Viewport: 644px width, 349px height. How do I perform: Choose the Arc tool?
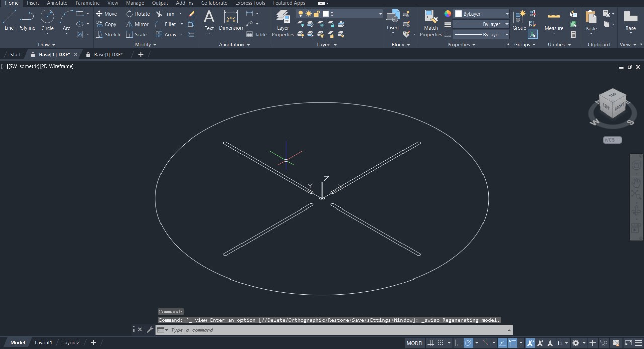click(66, 20)
